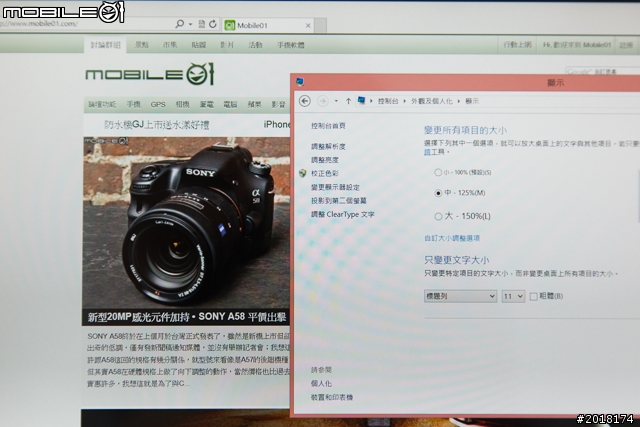Open the 自訂大小調整選項 link
Screen dimensions: 640x427
452,238
